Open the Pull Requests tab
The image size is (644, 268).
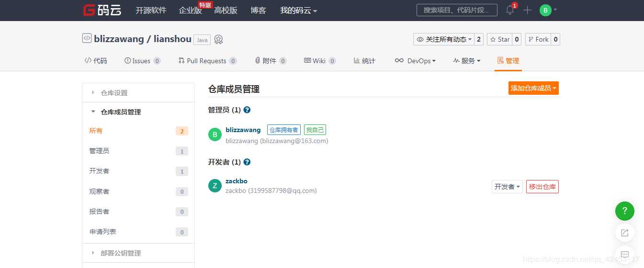pyautogui.click(x=207, y=61)
